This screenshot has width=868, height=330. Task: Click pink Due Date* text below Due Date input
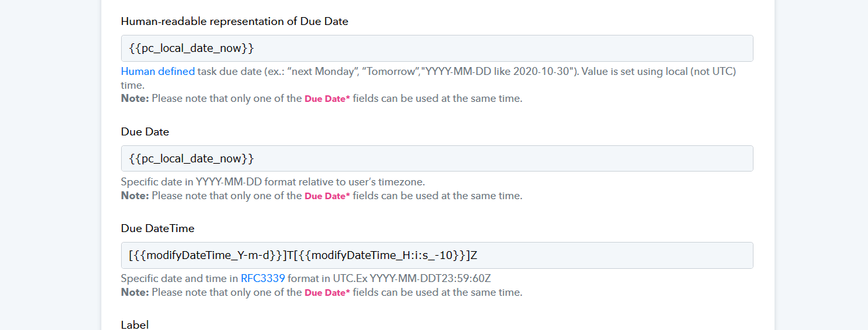(x=327, y=196)
